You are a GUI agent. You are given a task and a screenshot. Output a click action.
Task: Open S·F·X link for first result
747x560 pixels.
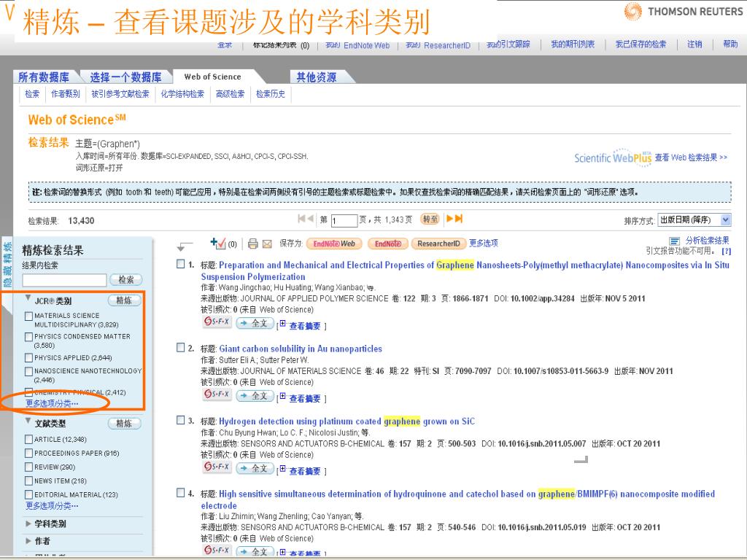[215, 322]
